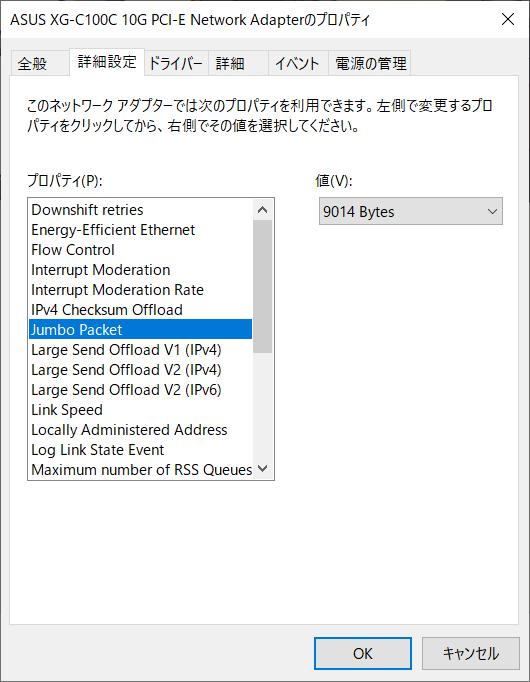The width and height of the screenshot is (530, 682).
Task: Select the Link Speed property
Action: pyautogui.click(x=140, y=410)
